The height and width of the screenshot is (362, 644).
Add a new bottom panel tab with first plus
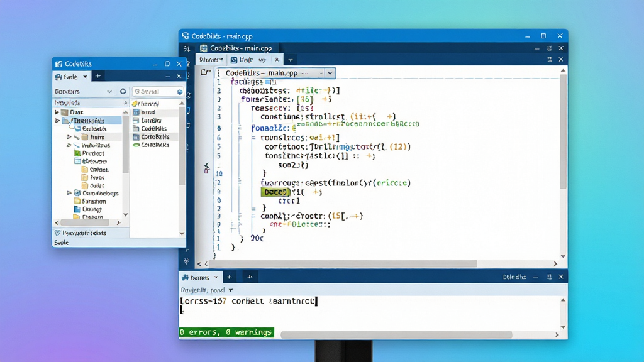[229, 277]
